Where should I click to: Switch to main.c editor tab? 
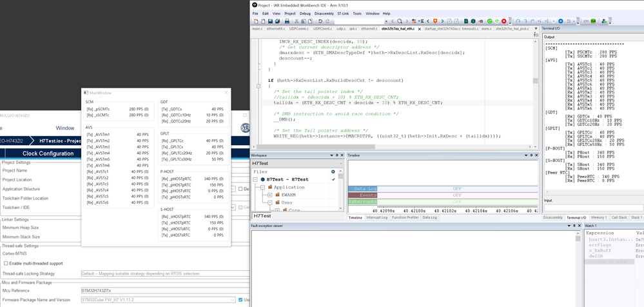257,29
